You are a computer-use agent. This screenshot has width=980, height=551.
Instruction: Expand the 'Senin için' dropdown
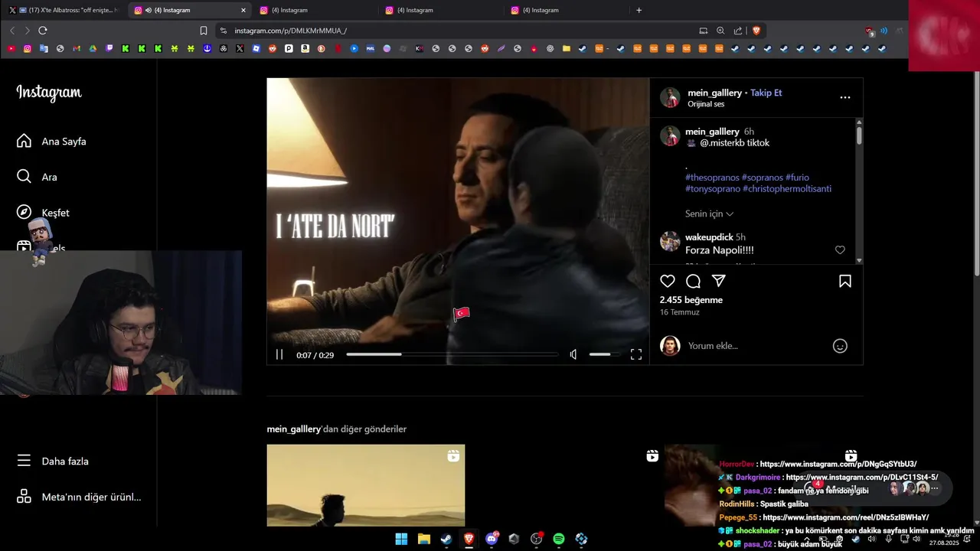click(709, 214)
